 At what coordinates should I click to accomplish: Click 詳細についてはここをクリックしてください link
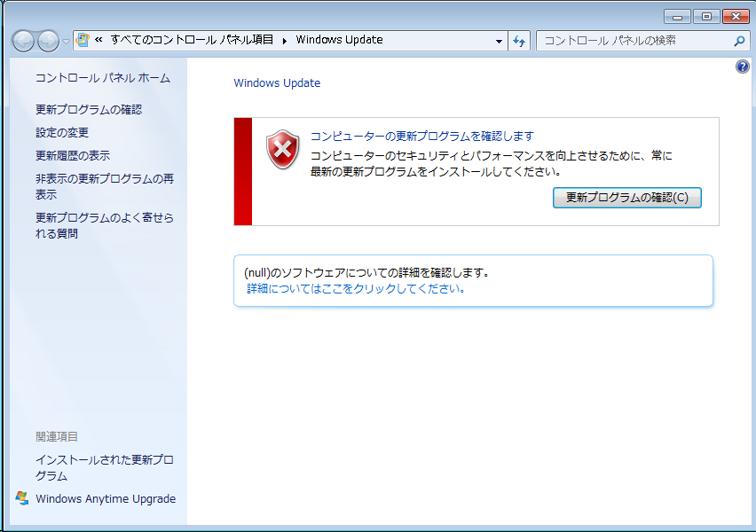(x=355, y=289)
